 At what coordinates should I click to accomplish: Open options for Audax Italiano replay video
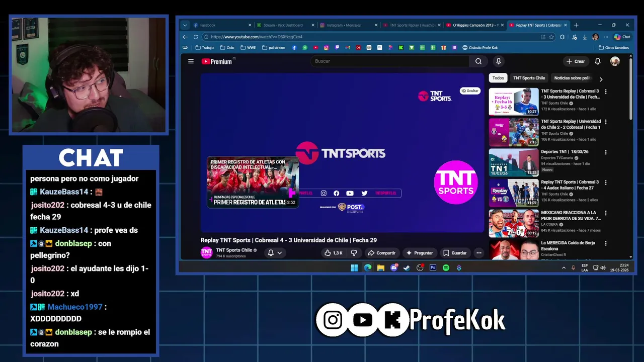point(606,183)
